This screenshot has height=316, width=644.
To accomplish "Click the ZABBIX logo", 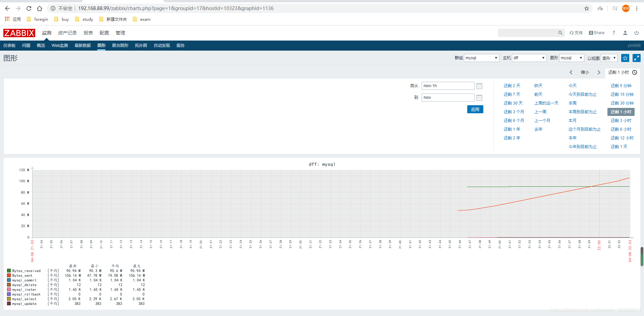I will 19,33.
